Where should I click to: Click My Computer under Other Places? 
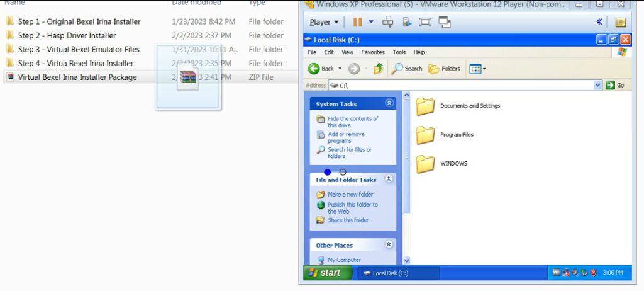pos(344,260)
